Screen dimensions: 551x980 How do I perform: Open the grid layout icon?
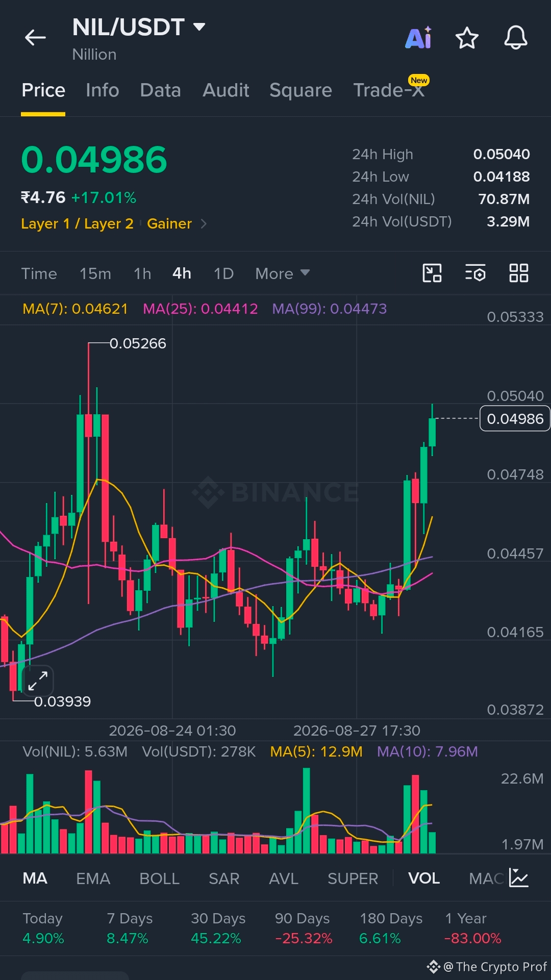coord(519,273)
